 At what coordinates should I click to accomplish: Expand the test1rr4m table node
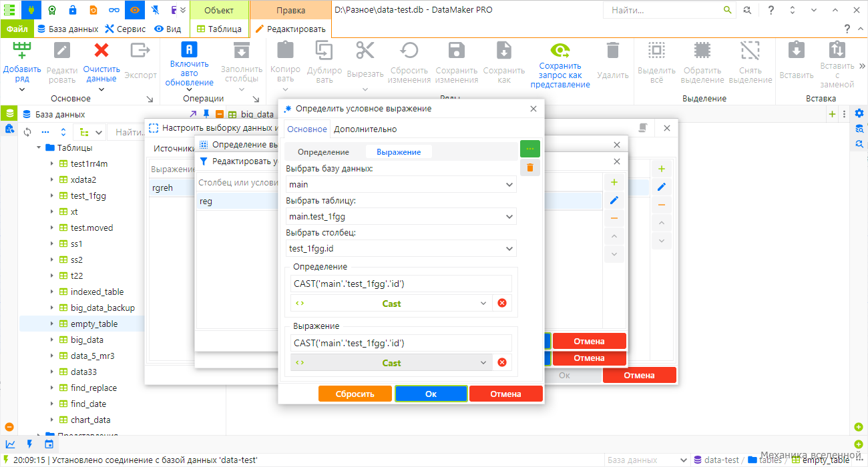click(52, 163)
